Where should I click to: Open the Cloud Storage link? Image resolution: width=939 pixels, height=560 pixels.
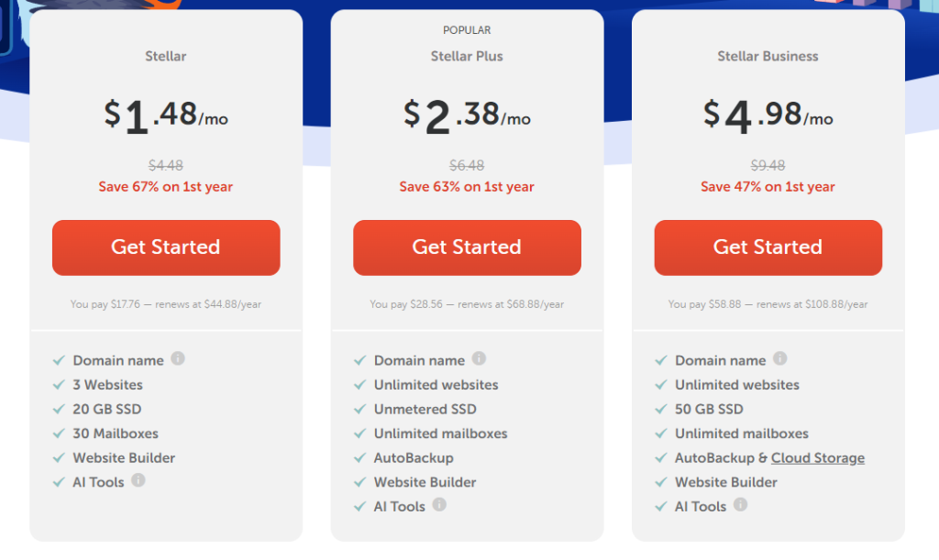(817, 457)
